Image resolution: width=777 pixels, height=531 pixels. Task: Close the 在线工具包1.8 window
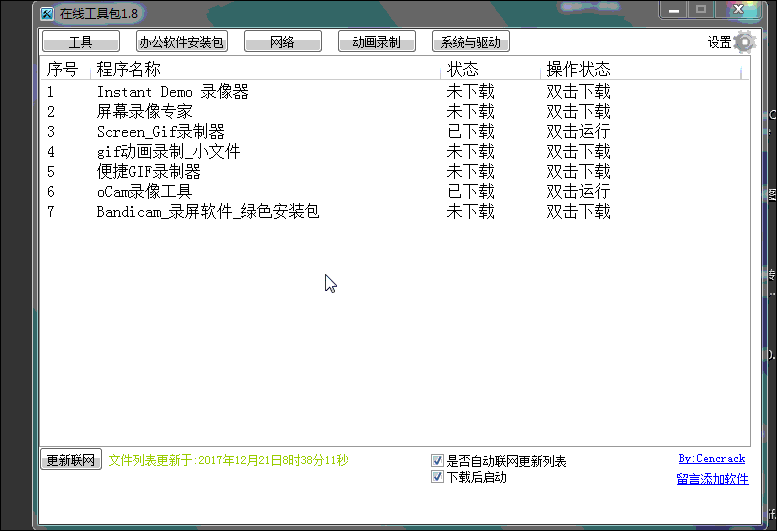pos(738,9)
